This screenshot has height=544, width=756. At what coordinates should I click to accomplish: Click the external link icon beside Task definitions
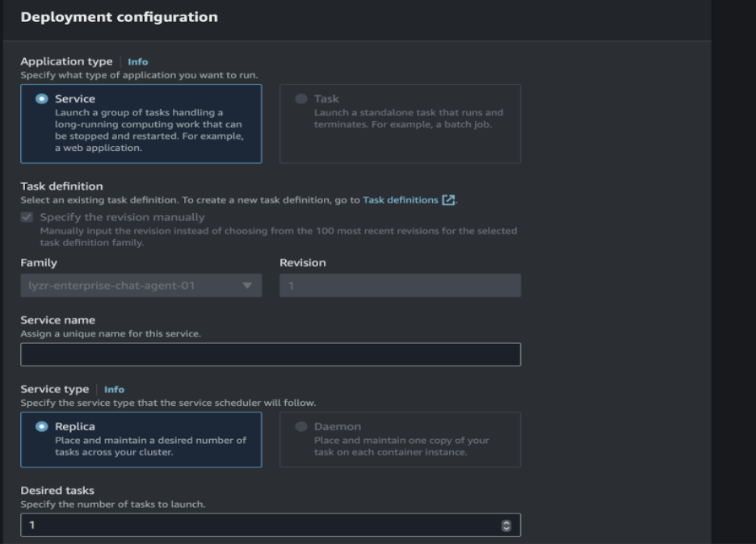click(448, 200)
